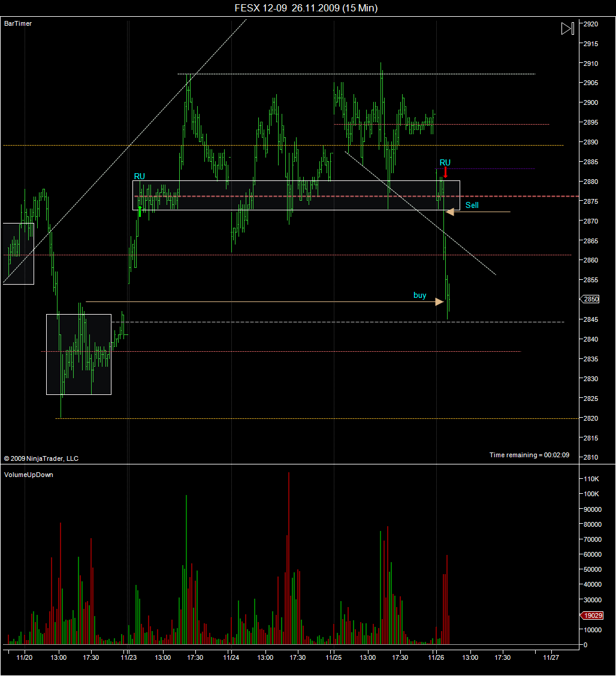Click the 40000 volume axis label
Screen dimensions: 616x676
click(593, 584)
